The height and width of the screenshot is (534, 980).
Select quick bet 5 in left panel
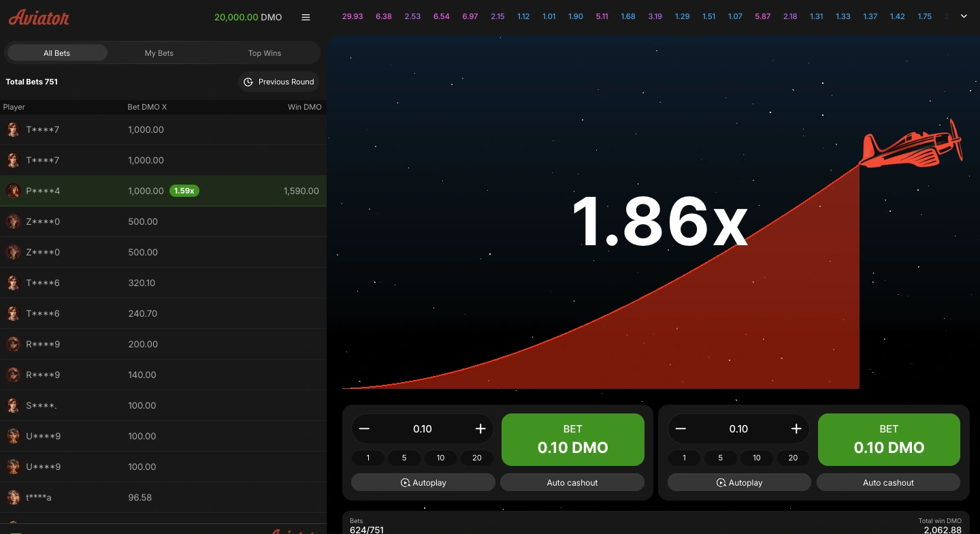404,458
